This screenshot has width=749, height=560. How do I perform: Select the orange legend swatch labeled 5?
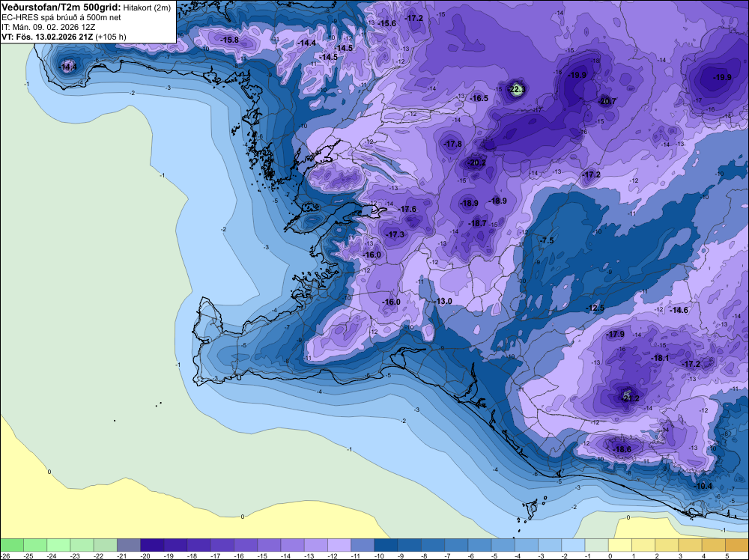(737, 545)
